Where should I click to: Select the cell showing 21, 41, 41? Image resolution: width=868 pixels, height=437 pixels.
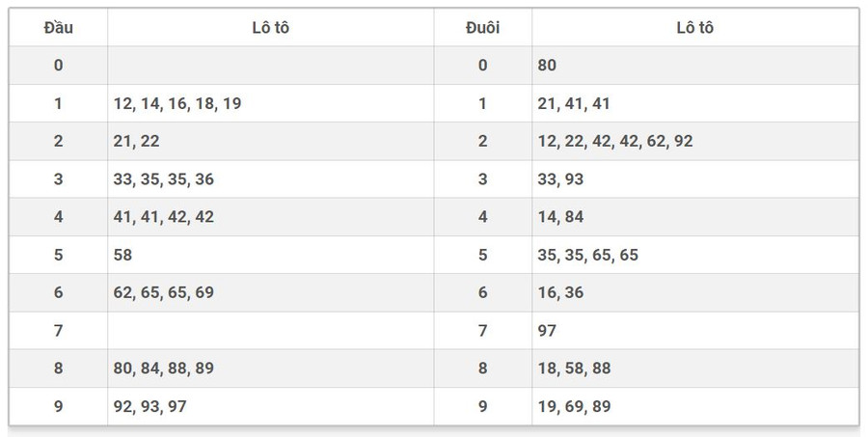coord(574,103)
